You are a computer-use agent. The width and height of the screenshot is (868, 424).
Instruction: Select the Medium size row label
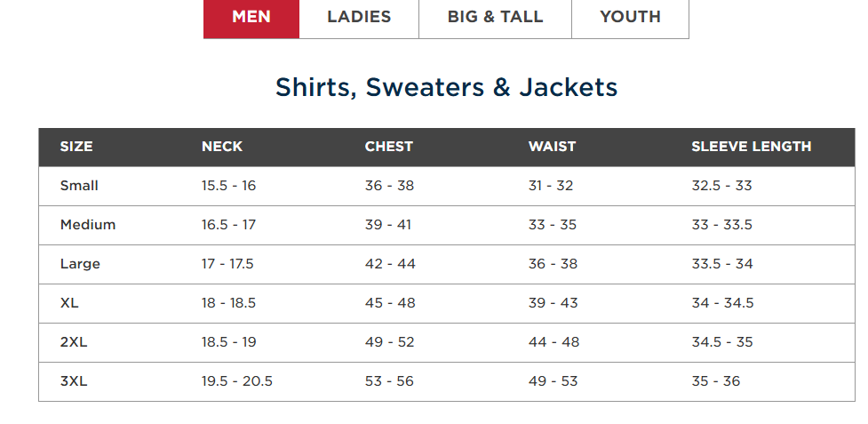[88, 225]
